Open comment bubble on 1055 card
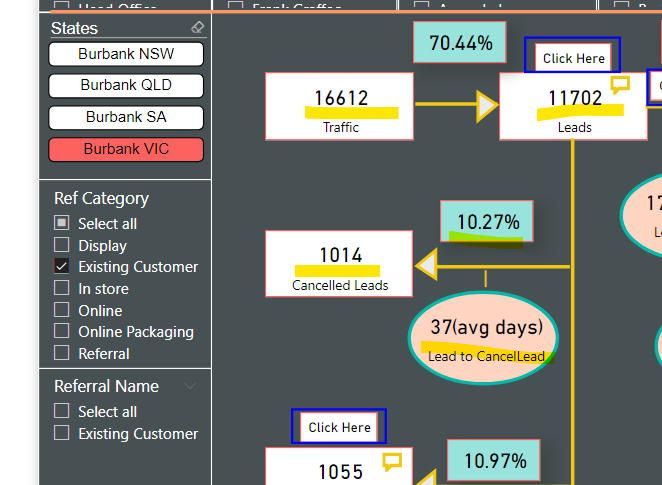 (392, 461)
